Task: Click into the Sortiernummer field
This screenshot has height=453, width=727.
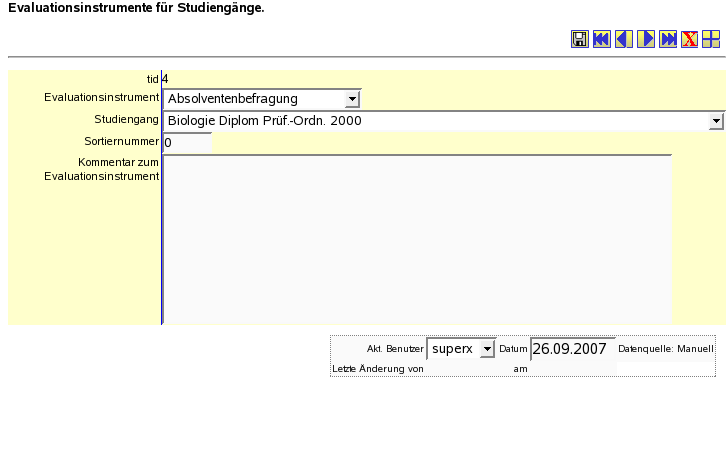Action: (187, 143)
